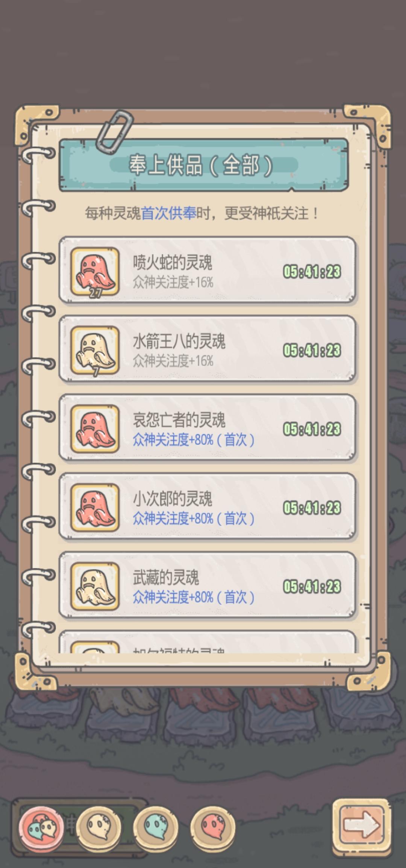The image size is (406, 868).
Task: Tap the 喷火蛇的灵魂 red ghost icon
Action: 95,272
